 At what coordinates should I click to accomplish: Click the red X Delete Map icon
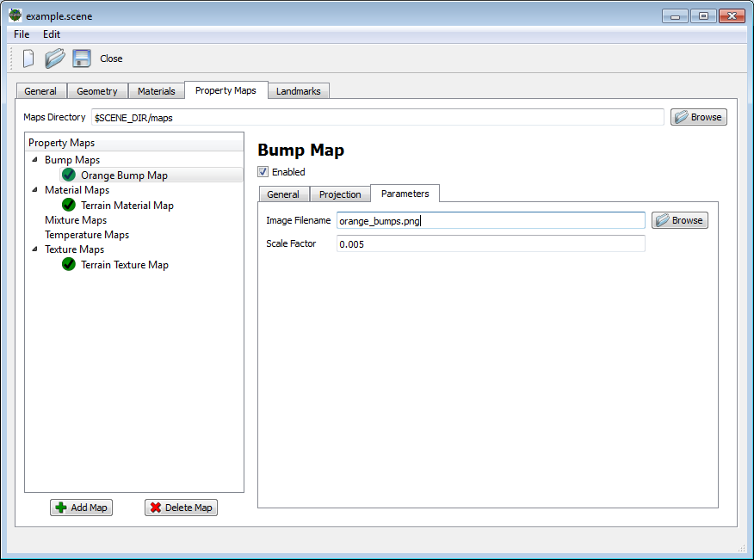[161, 508]
